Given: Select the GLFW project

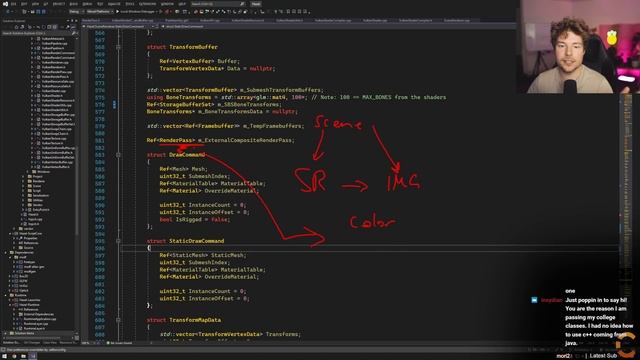Looking at the screenshot, I should pos(23,281).
